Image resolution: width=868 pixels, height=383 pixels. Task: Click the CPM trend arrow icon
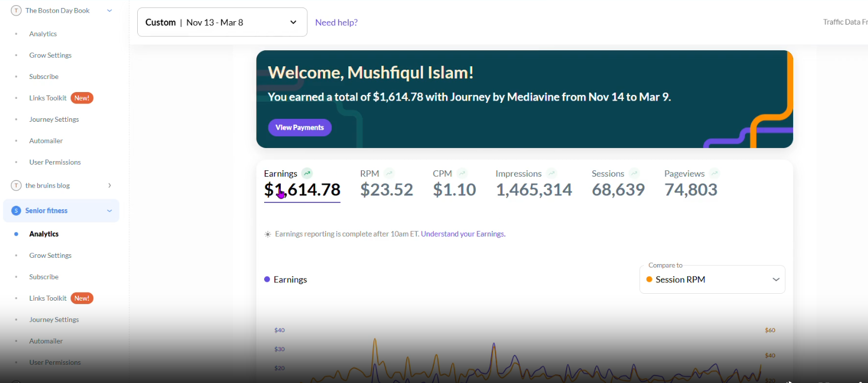point(462,173)
